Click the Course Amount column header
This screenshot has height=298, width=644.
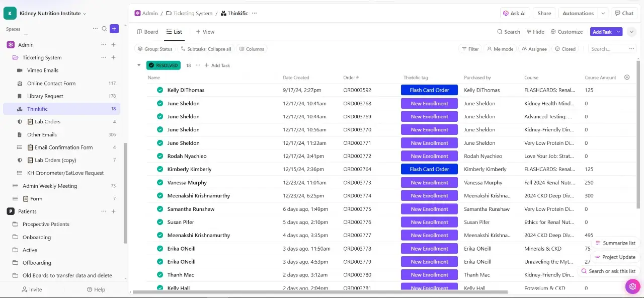600,78
